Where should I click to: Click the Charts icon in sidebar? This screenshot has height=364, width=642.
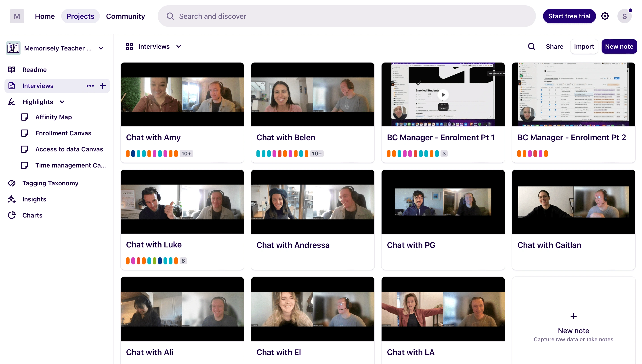pos(12,215)
